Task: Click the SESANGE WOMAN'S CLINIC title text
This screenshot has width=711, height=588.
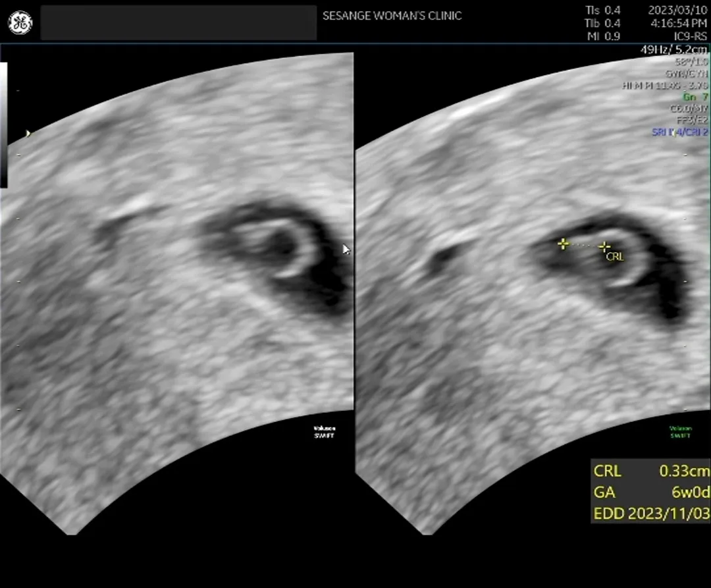Action: point(392,16)
